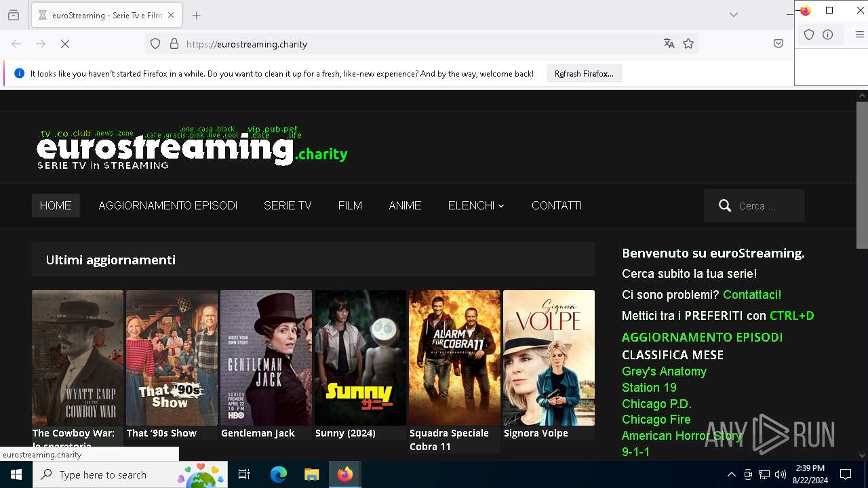The height and width of the screenshot is (488, 868).
Task: Click the Squadra Speciale Cobra 11 title
Action: [449, 440]
